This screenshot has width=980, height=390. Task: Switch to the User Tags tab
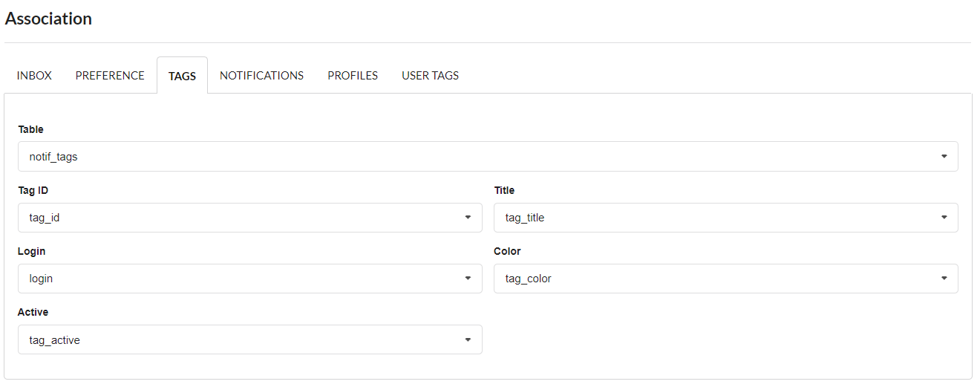tap(430, 76)
